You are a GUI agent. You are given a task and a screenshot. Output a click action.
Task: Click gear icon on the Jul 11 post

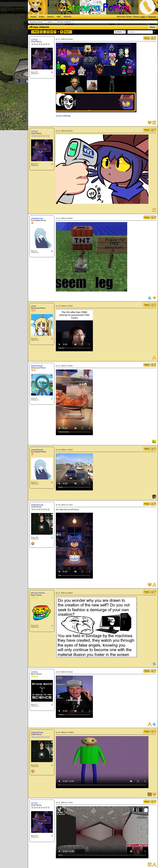point(152,38)
